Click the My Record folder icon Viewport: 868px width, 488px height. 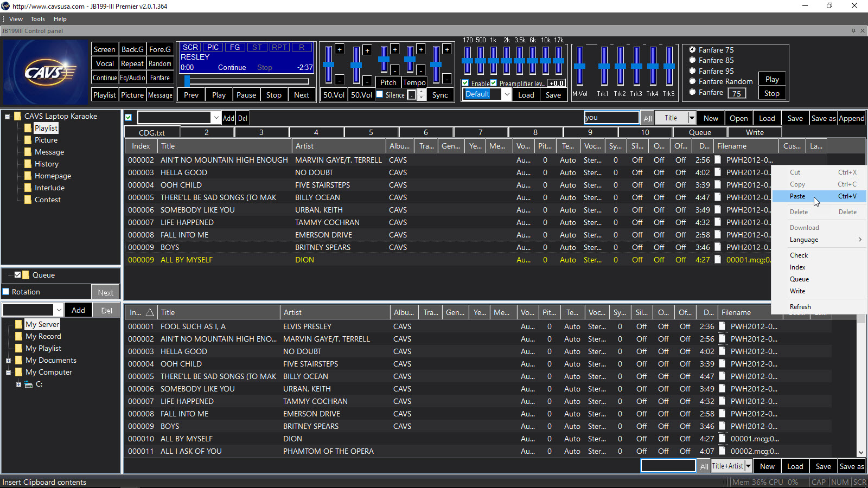coord(19,336)
